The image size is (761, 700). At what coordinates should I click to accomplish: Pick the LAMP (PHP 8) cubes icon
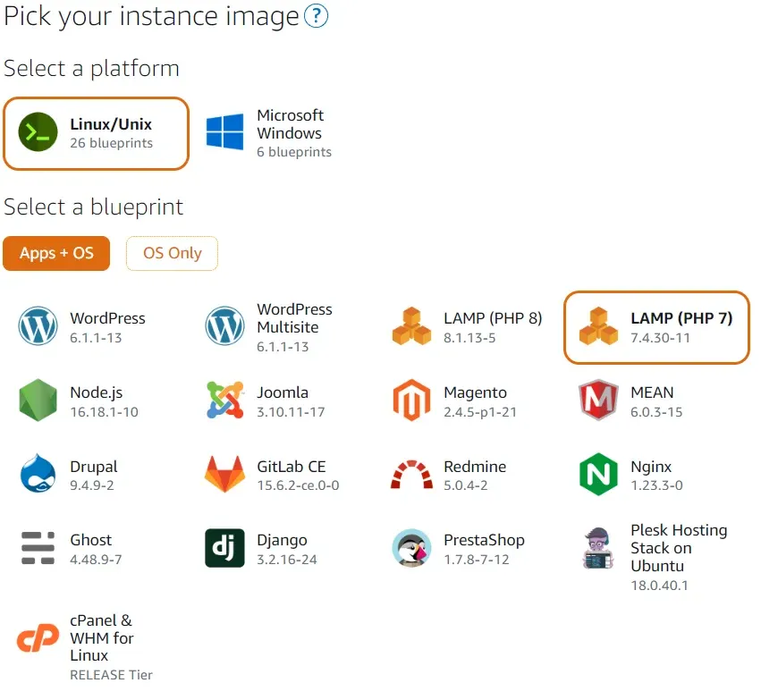tap(411, 326)
